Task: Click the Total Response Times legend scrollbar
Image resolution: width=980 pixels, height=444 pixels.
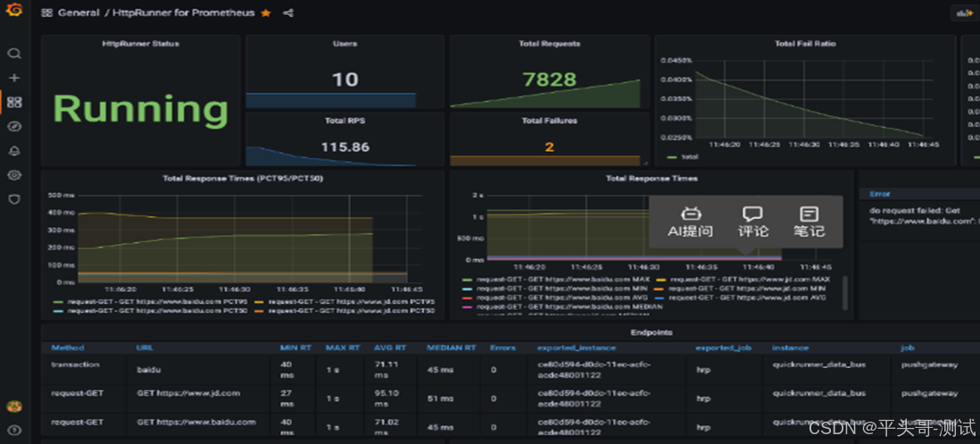Action: [845, 293]
